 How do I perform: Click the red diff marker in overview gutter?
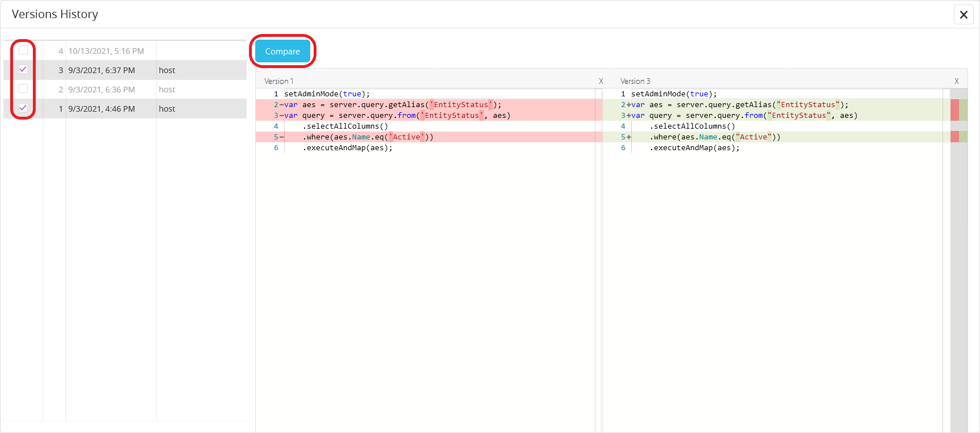[x=954, y=110]
